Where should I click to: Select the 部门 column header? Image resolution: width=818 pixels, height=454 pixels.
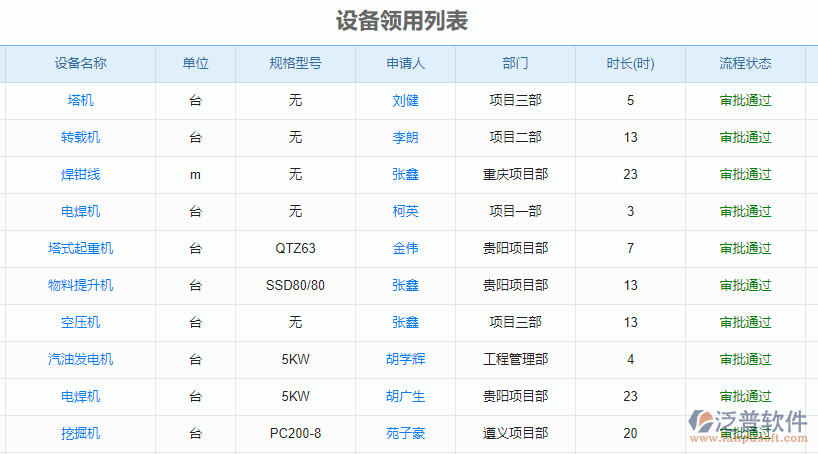click(515, 64)
